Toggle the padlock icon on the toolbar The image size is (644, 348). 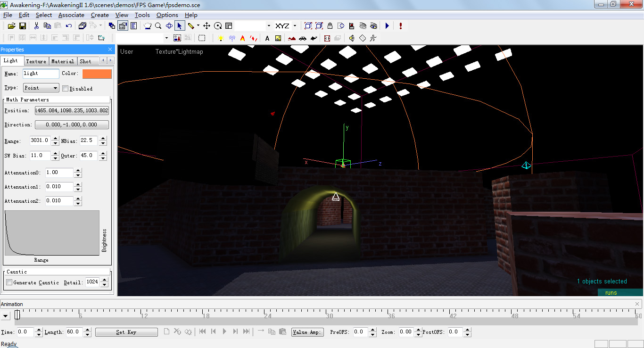[330, 26]
